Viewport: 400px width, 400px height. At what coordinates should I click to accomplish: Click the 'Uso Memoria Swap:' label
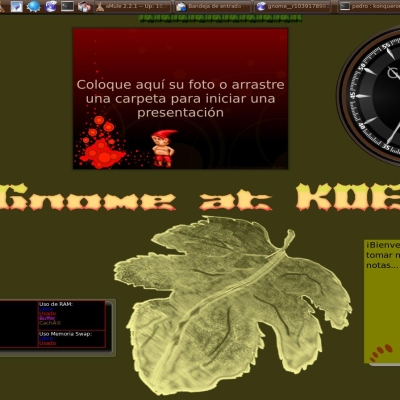coord(65,334)
